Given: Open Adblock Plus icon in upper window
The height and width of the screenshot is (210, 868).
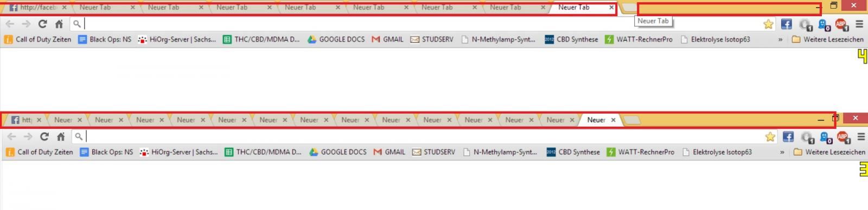Looking at the screenshot, I should pos(841,24).
